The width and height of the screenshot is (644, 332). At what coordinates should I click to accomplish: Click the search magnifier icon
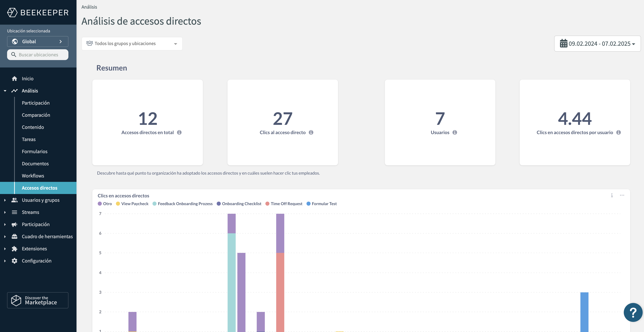coord(14,55)
